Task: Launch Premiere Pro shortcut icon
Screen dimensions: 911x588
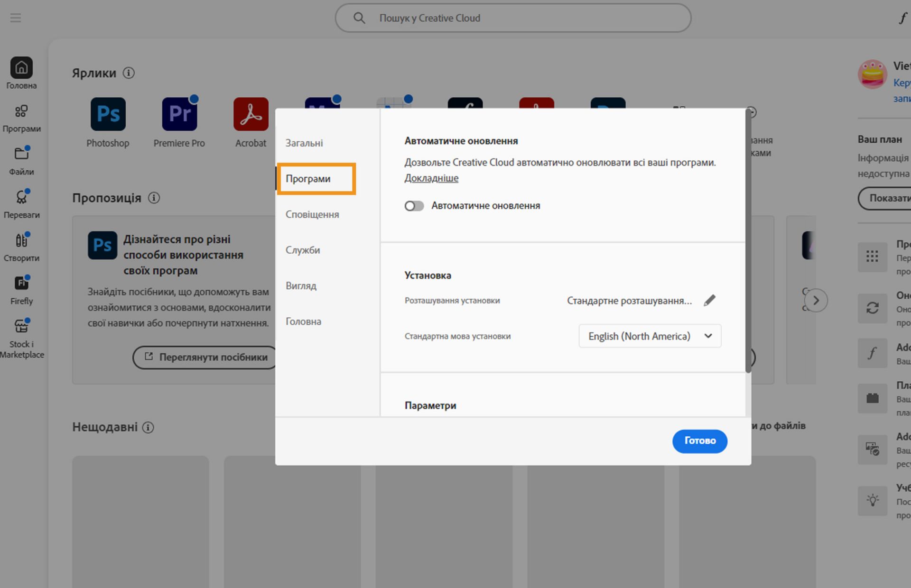Action: (x=179, y=114)
